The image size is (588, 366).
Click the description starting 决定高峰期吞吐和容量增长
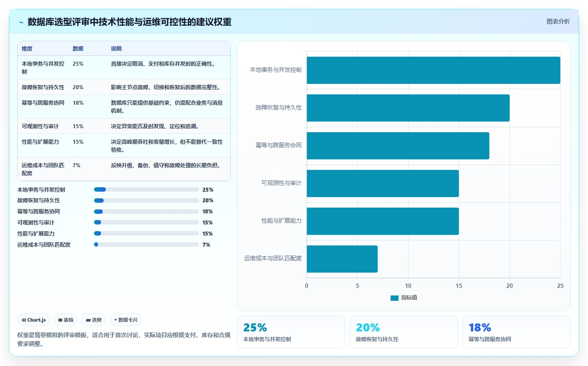click(x=167, y=146)
